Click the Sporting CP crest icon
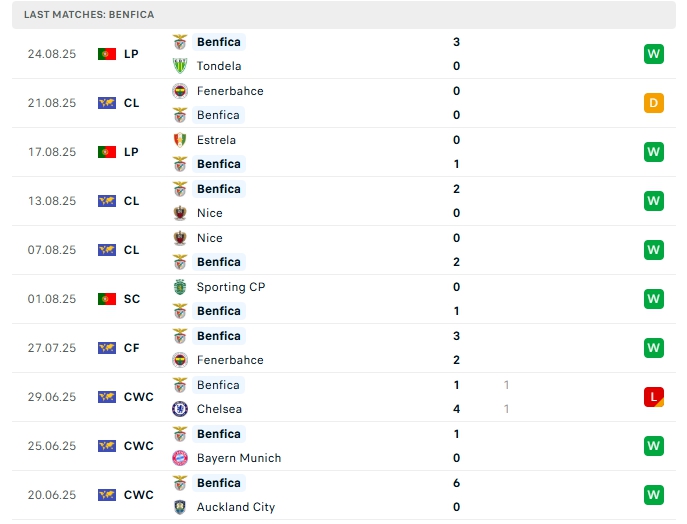Viewport: 687px width, 524px height. tap(180, 287)
